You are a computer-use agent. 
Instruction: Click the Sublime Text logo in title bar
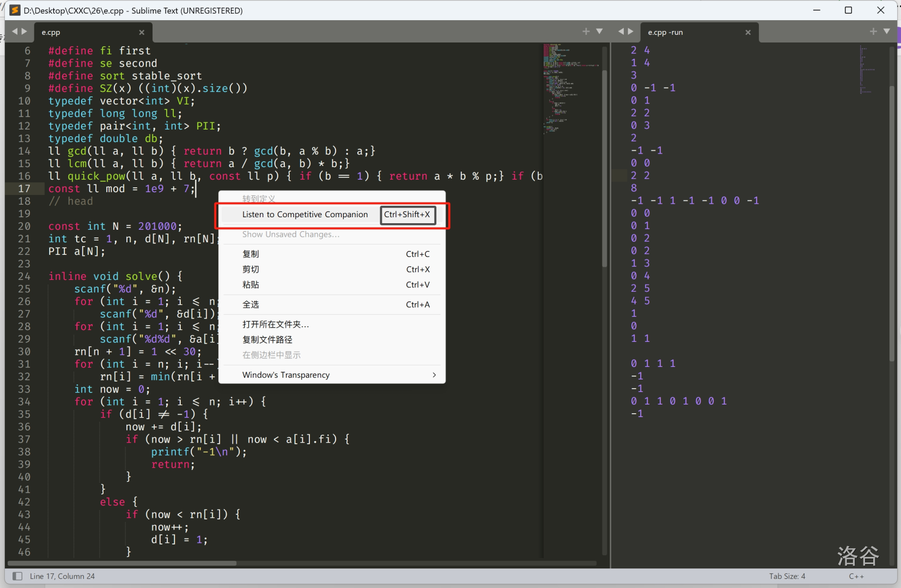[14, 10]
